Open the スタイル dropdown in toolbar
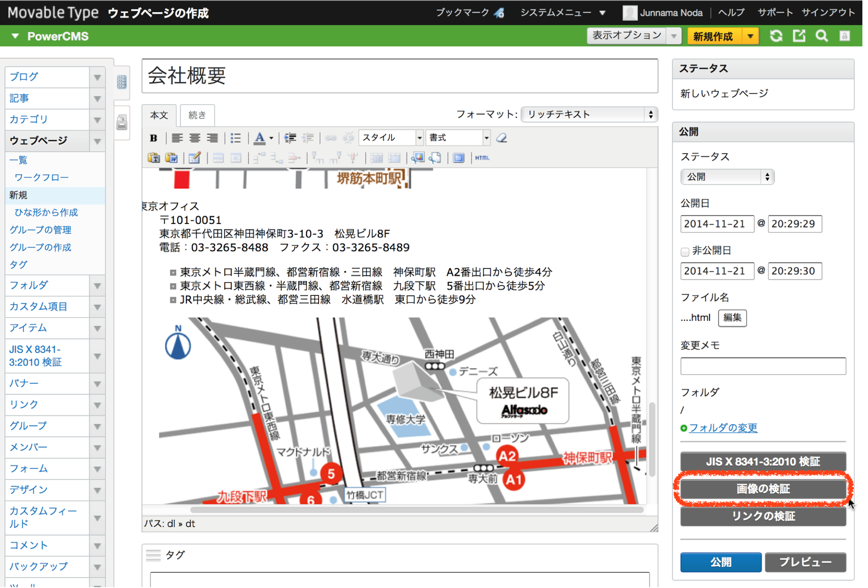Viewport: 868px width, 588px height. [x=391, y=138]
